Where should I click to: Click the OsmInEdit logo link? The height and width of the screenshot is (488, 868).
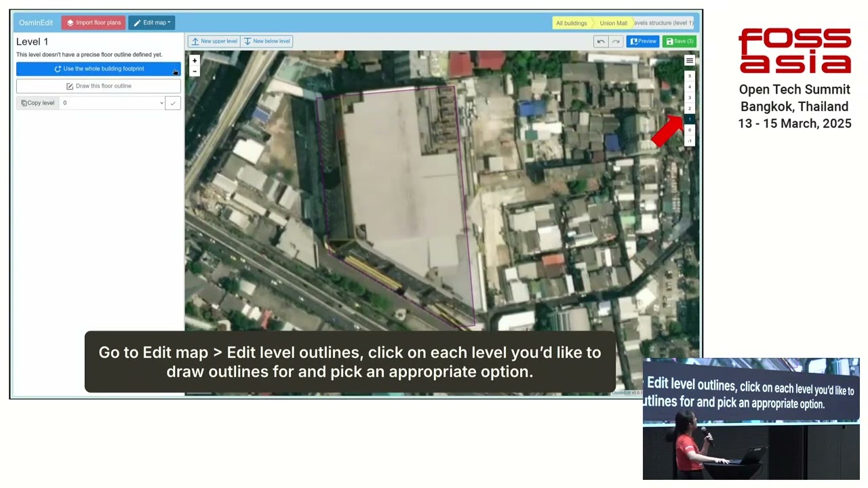tap(36, 22)
